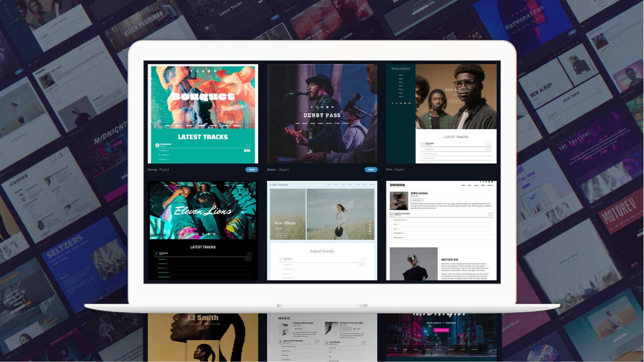The width and height of the screenshot is (644, 362).
Task: Click the Spotify icon in Bouquet template header
Action: [209, 71]
